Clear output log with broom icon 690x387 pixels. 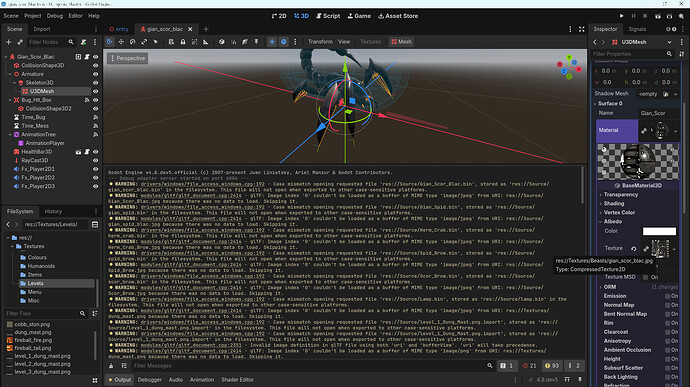click(111, 366)
